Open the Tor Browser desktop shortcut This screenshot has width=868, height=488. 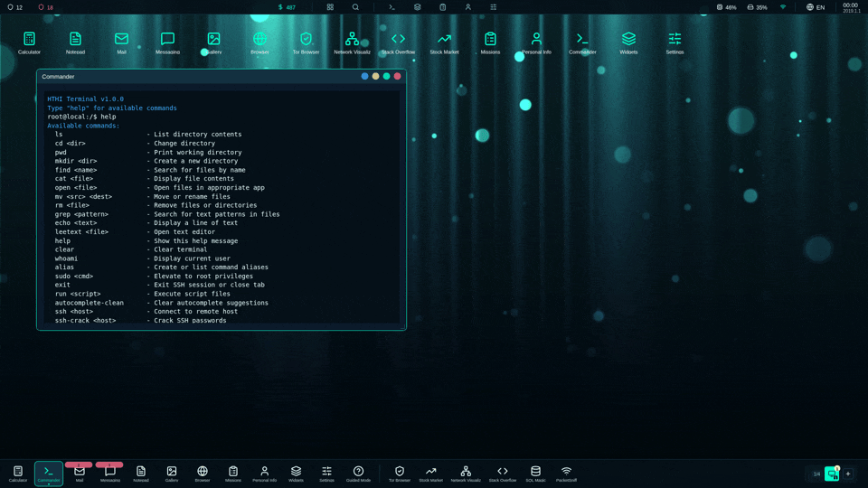point(306,41)
